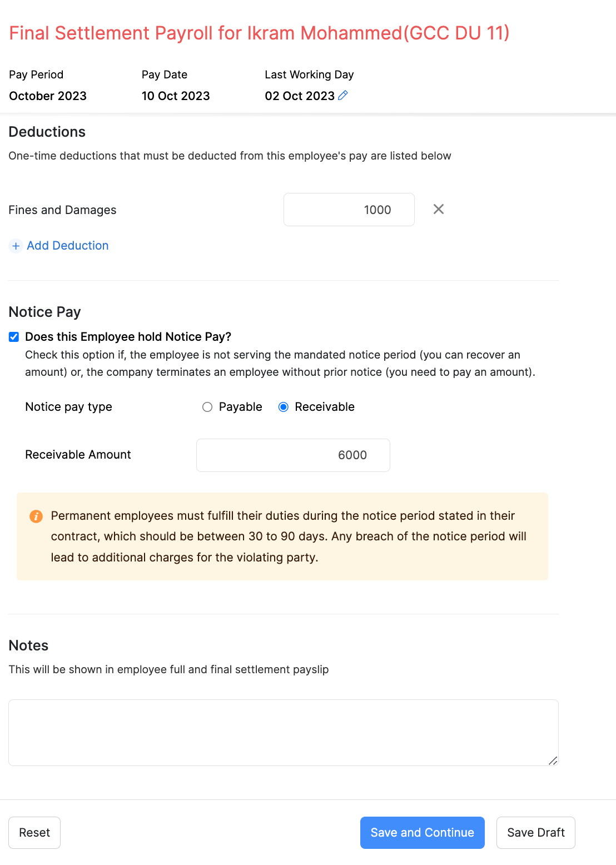Click the Add Deduction link text
The image size is (616, 865).
tap(68, 246)
